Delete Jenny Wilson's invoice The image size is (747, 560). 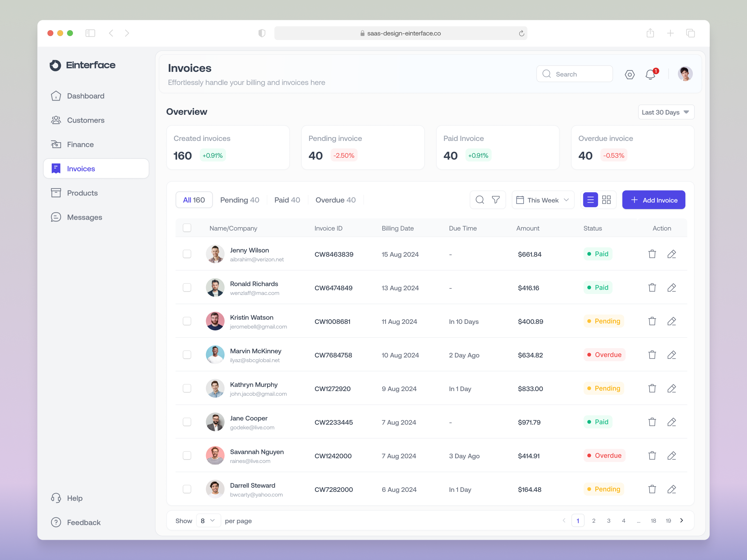point(652,254)
